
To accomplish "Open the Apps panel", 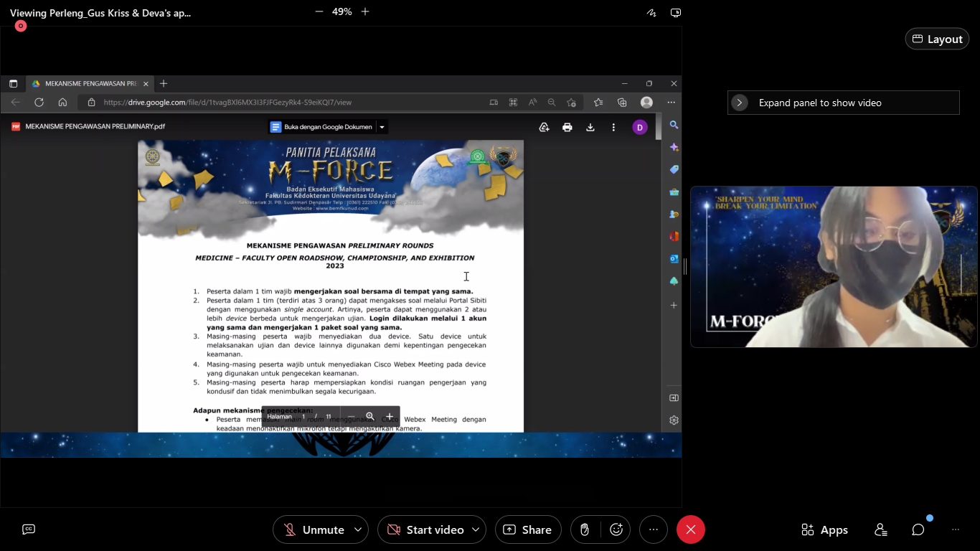I will tap(825, 529).
